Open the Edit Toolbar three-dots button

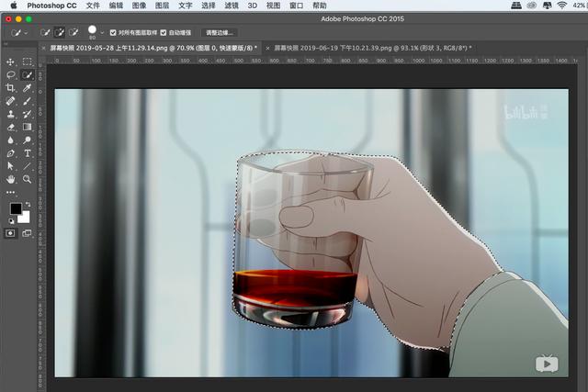coord(10,192)
